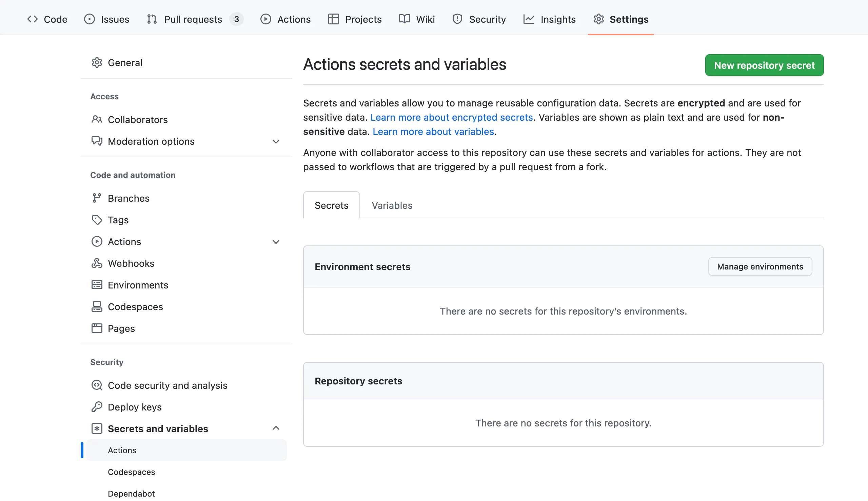Open Pages settings

(x=186, y=328)
